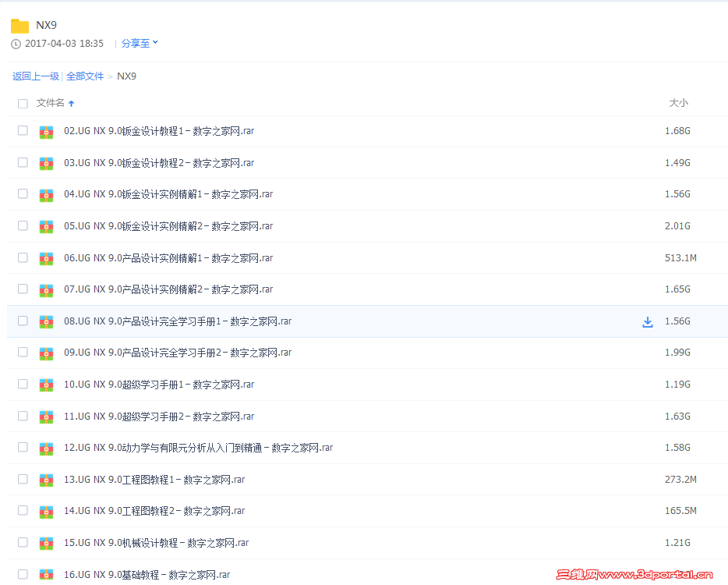This screenshot has height=585, width=728.
Task: Click the rar icon of 11.UG NX 9.0超级学习手册2
Action: tap(46, 417)
